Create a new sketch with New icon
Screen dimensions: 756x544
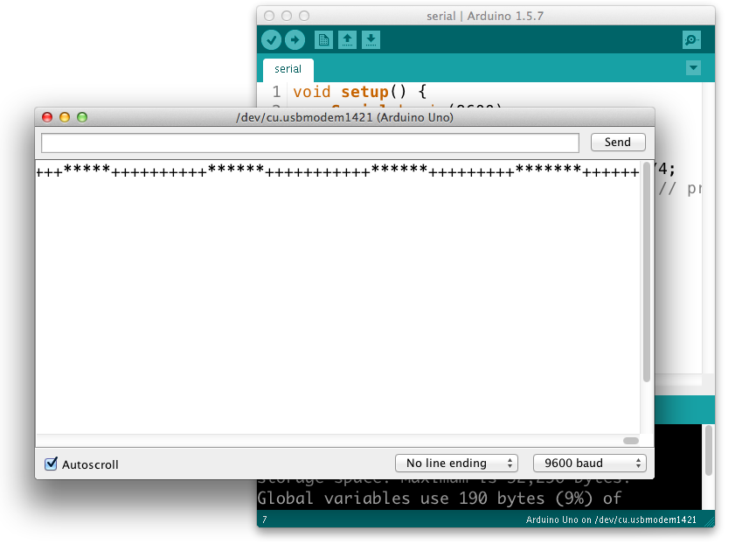click(x=323, y=39)
